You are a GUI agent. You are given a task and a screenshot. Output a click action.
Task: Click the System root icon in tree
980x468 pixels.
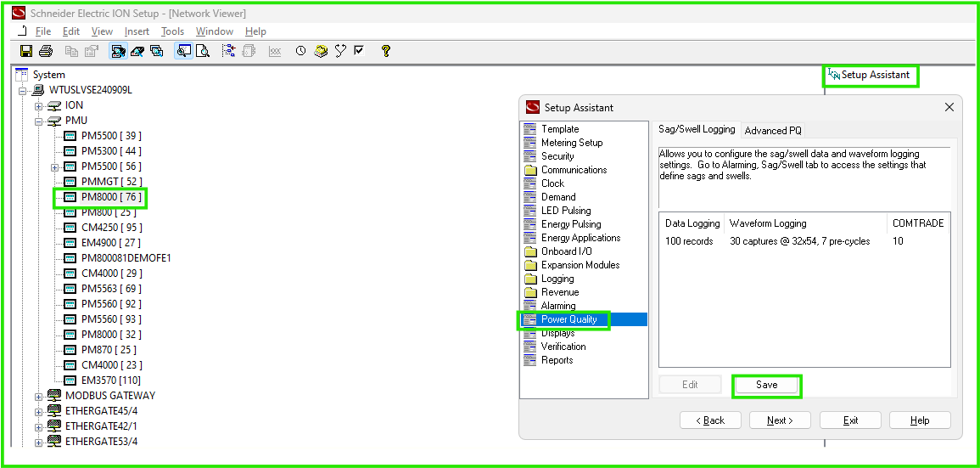point(22,75)
